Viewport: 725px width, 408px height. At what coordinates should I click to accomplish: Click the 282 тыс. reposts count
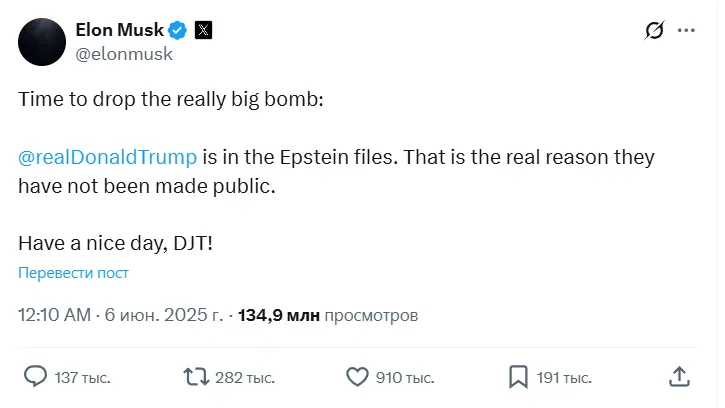tap(245, 378)
